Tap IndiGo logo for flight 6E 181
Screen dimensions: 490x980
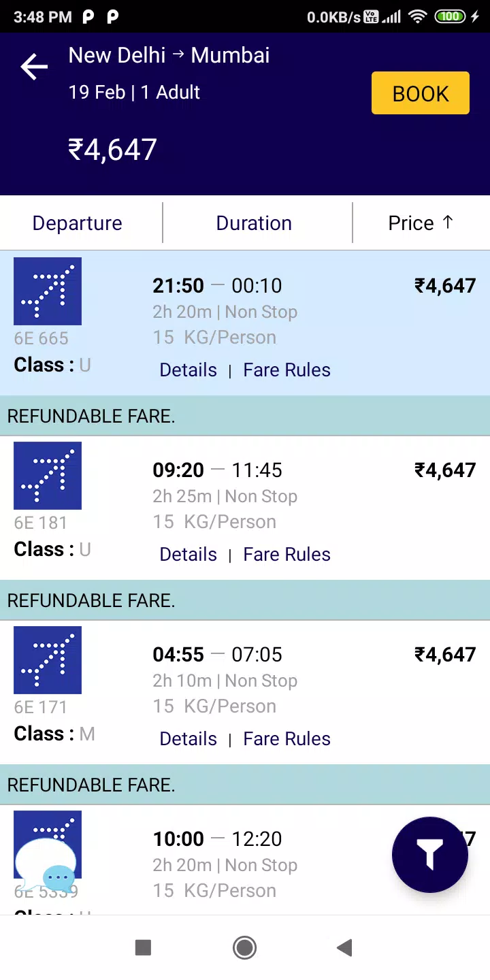coord(48,475)
